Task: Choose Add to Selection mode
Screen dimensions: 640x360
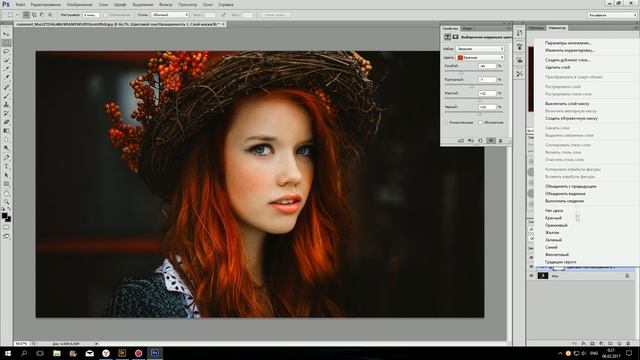Action: (34, 15)
